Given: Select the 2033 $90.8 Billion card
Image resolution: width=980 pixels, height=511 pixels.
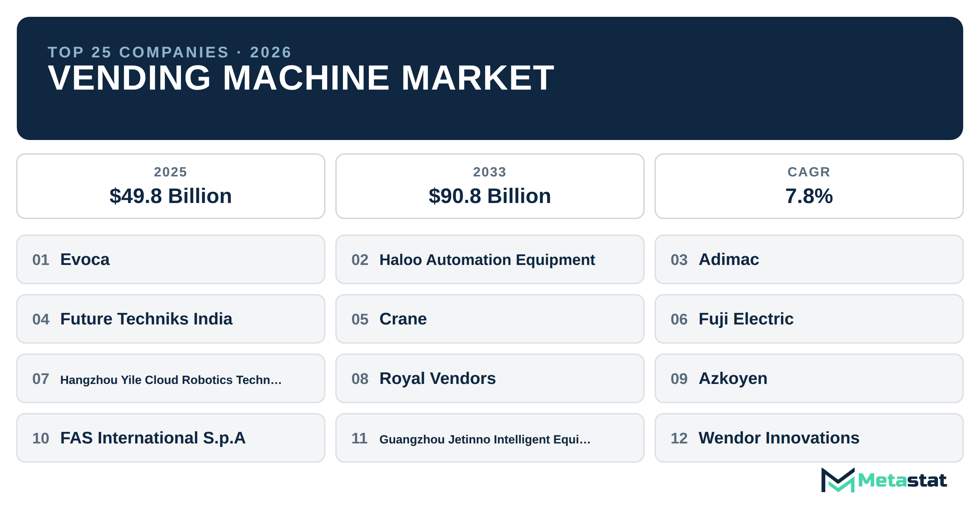Looking at the screenshot, I should tap(490, 187).
